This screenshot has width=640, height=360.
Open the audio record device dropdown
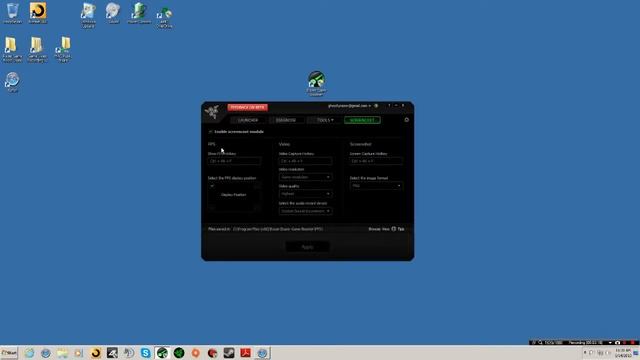point(305,211)
